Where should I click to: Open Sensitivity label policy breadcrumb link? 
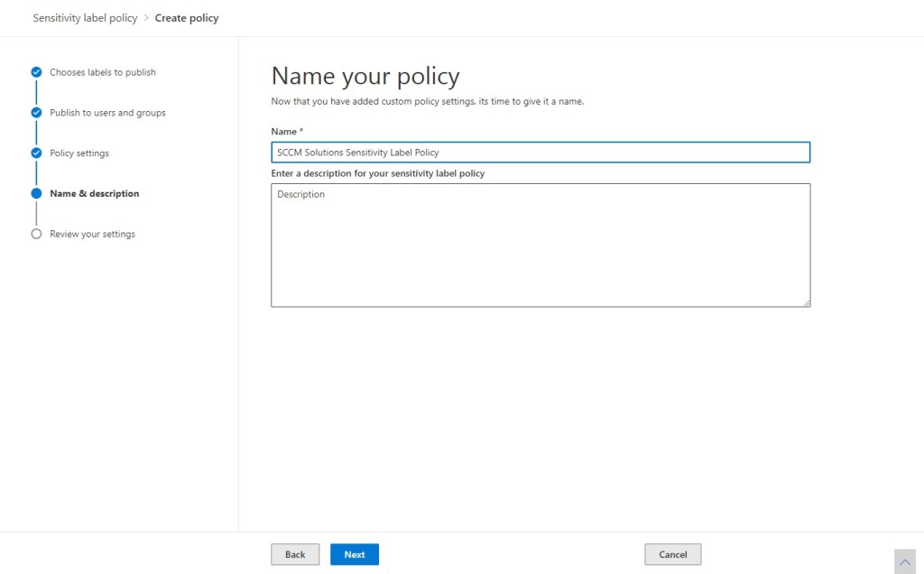click(85, 18)
